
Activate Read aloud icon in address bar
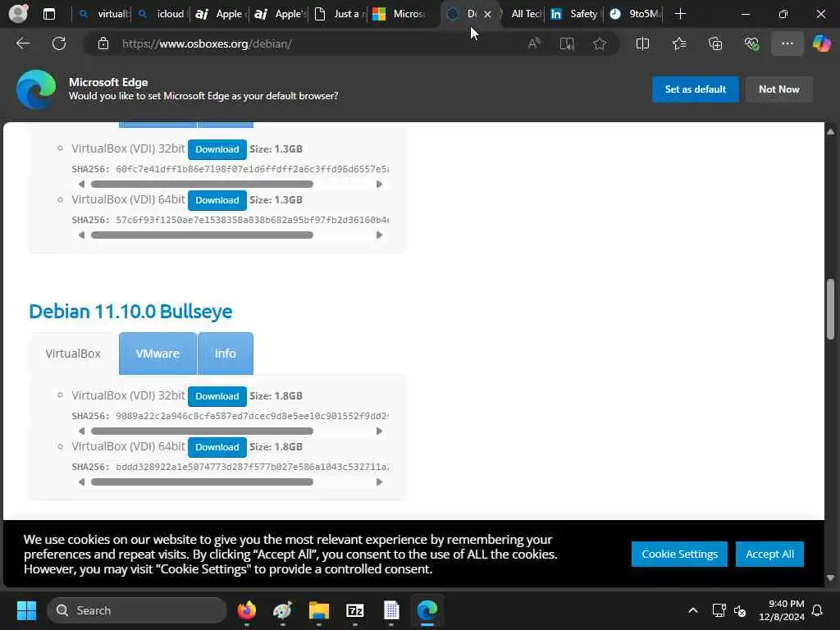pos(534,43)
